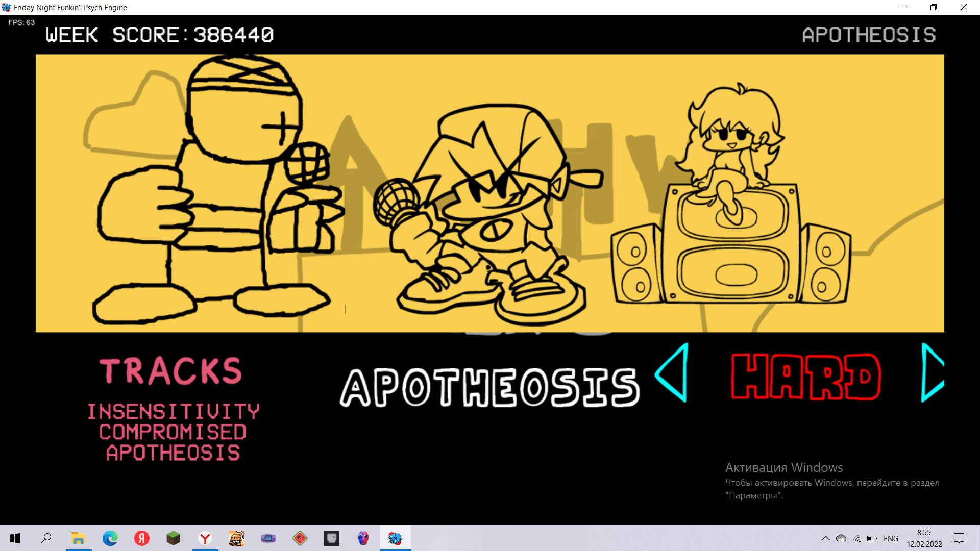Click the APOTHEOSIS track in Tracks list
The width and height of the screenshot is (980, 551).
coord(173,453)
